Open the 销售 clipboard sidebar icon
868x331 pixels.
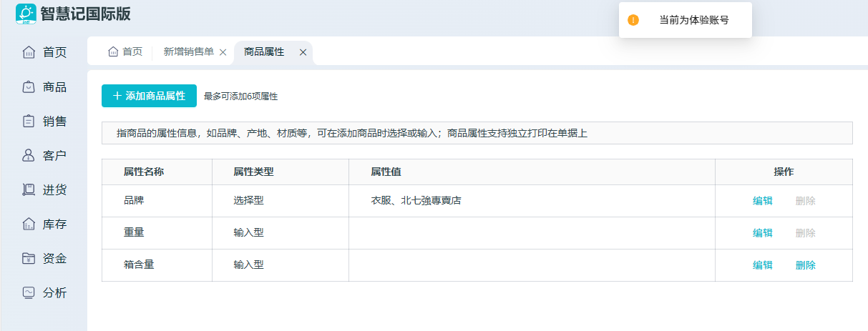click(29, 121)
